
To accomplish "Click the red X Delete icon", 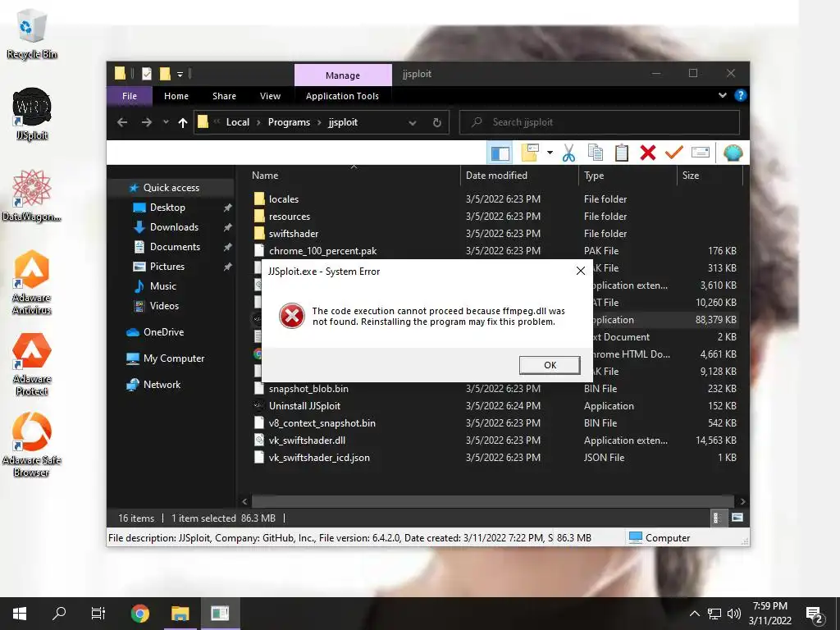I will point(648,153).
